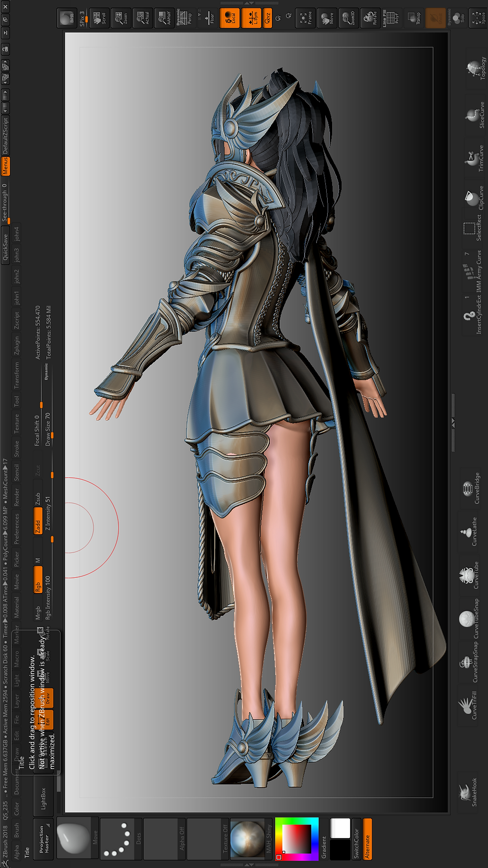Open the Material menu
The width and height of the screenshot is (488, 868).
(x=16, y=607)
